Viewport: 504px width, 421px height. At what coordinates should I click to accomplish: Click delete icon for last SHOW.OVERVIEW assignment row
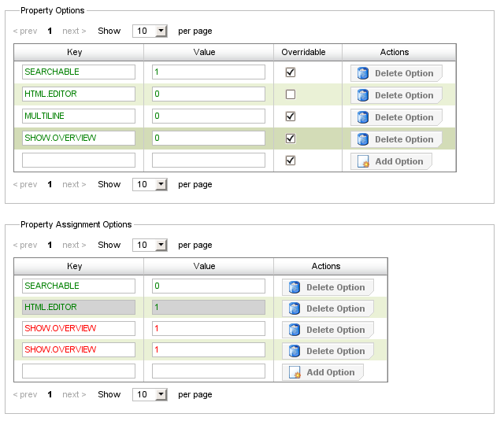(295, 351)
